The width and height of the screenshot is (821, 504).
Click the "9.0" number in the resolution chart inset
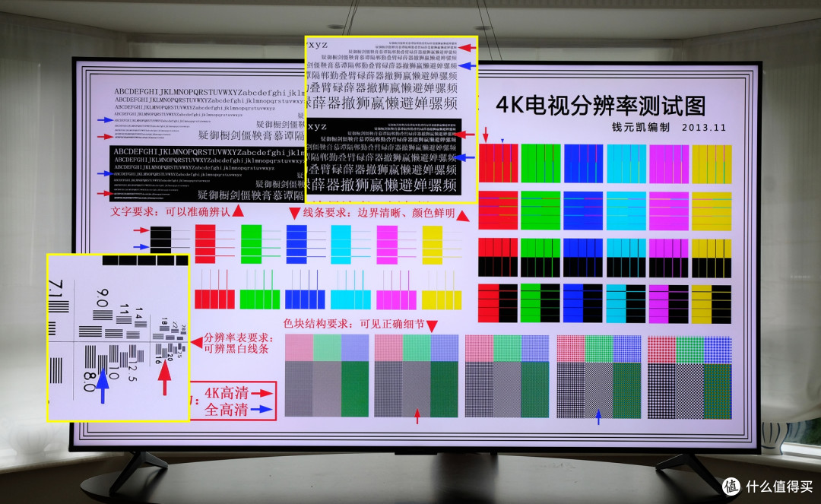(x=102, y=298)
